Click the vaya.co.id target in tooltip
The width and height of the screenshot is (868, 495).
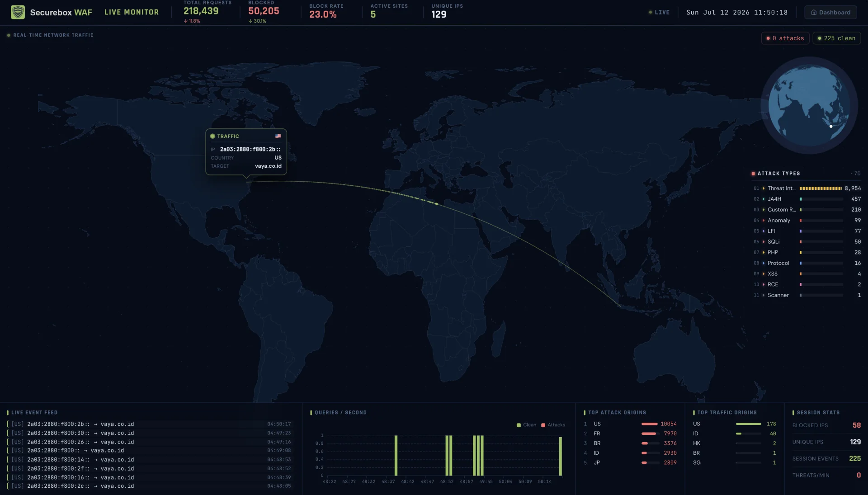268,166
